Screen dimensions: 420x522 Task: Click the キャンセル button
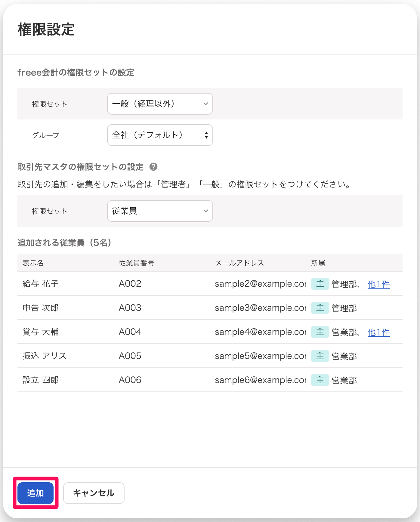click(94, 493)
